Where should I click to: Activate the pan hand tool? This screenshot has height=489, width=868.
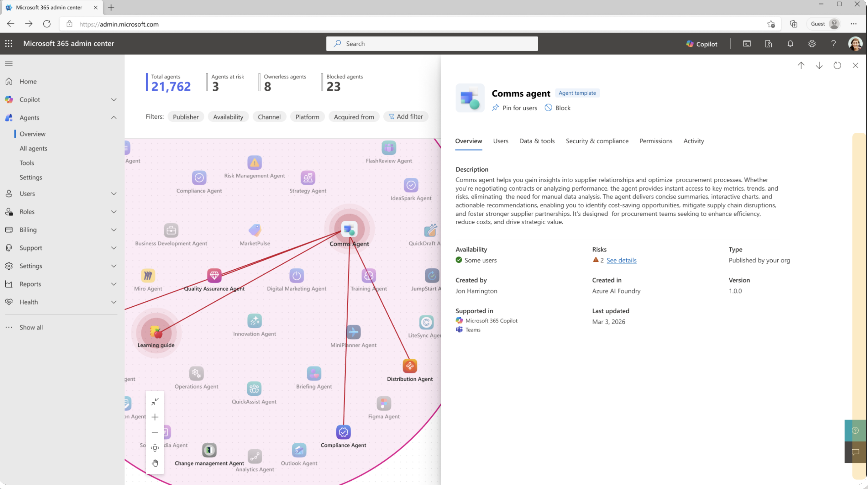155,464
